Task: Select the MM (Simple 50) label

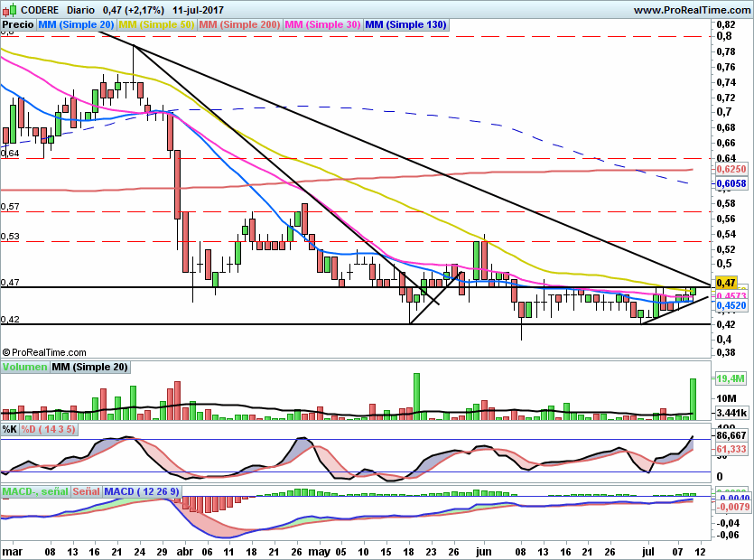Action: pos(156,24)
